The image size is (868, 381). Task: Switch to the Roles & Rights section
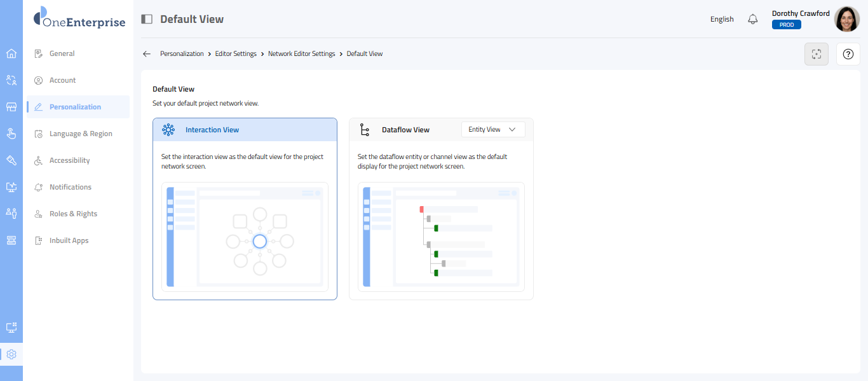click(73, 214)
